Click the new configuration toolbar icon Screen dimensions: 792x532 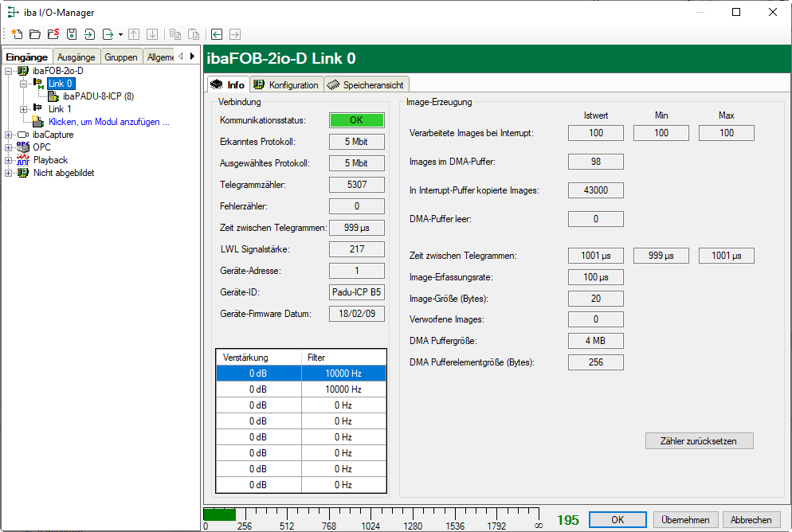tap(16, 34)
